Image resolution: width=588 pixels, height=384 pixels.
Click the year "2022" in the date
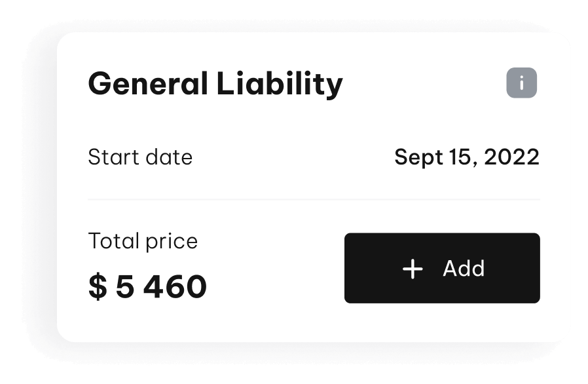513,157
